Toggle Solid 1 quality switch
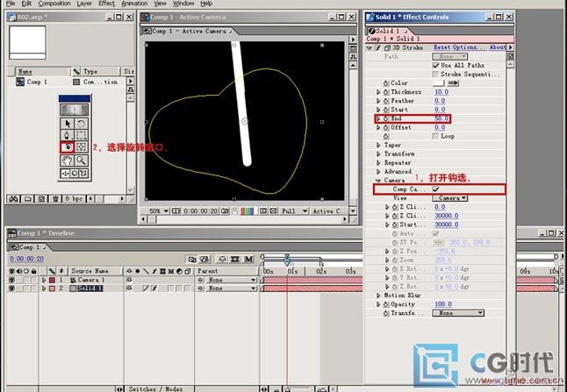The image size is (567, 392). [x=146, y=289]
